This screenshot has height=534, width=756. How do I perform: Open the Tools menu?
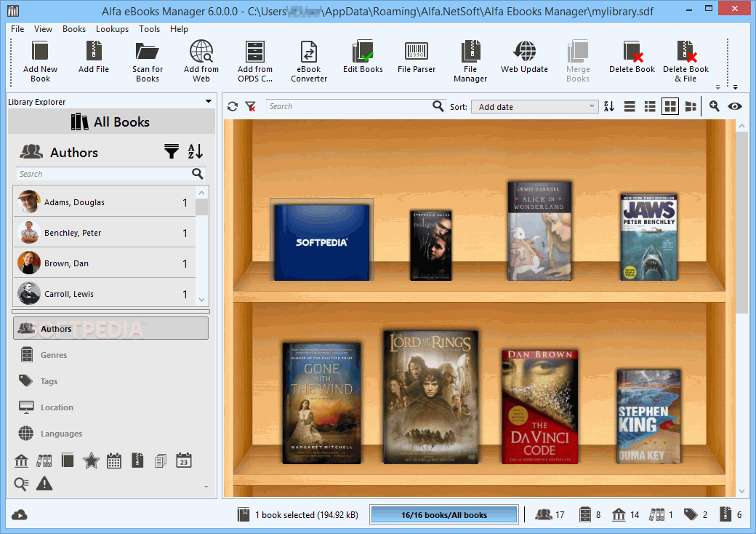coord(149,29)
